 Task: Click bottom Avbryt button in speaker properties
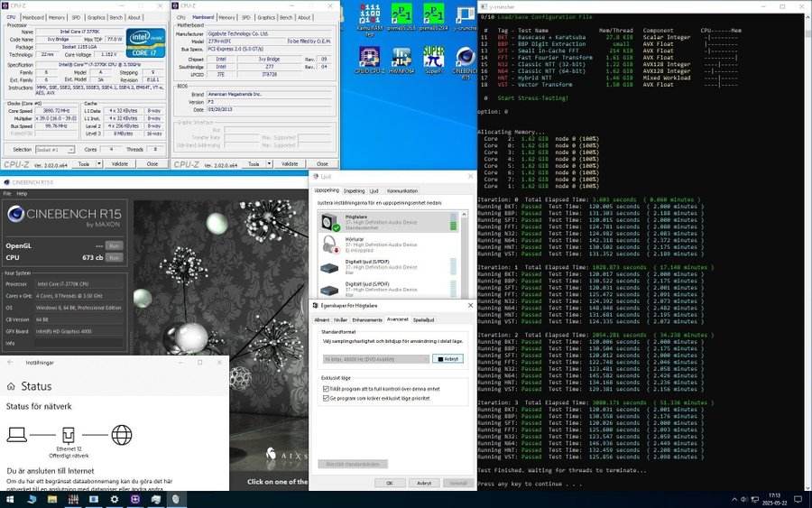pos(424,483)
